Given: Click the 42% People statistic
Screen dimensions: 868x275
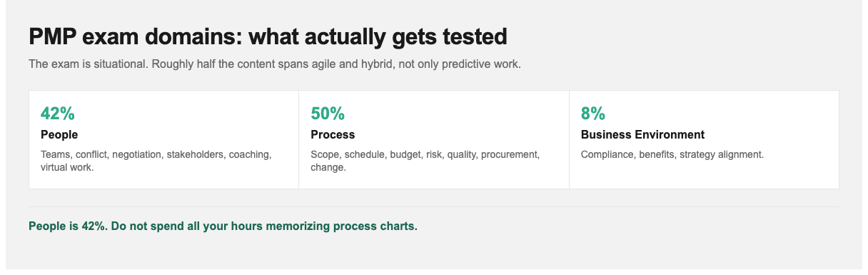Looking at the screenshot, I should (x=58, y=114).
